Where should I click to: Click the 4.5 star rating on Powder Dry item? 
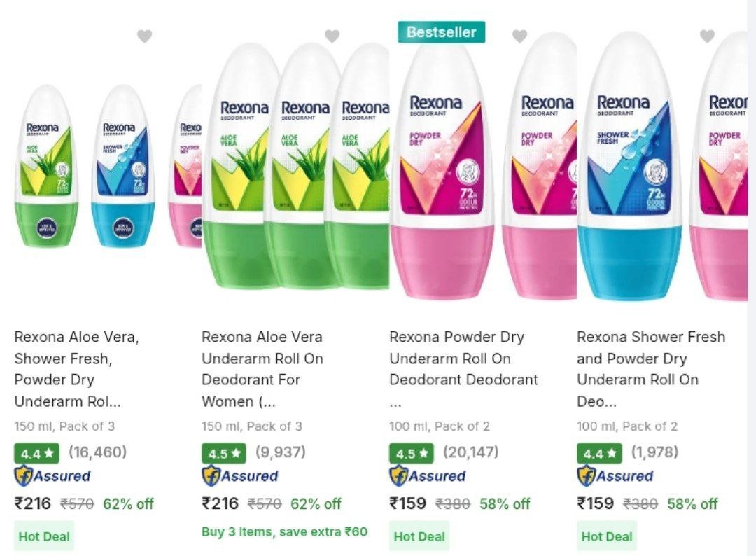tap(410, 453)
